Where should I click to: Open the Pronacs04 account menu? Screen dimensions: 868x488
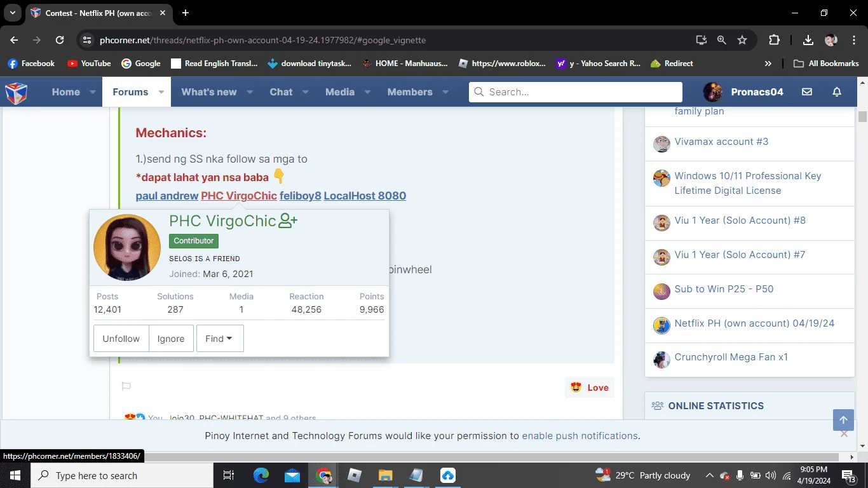click(x=743, y=92)
